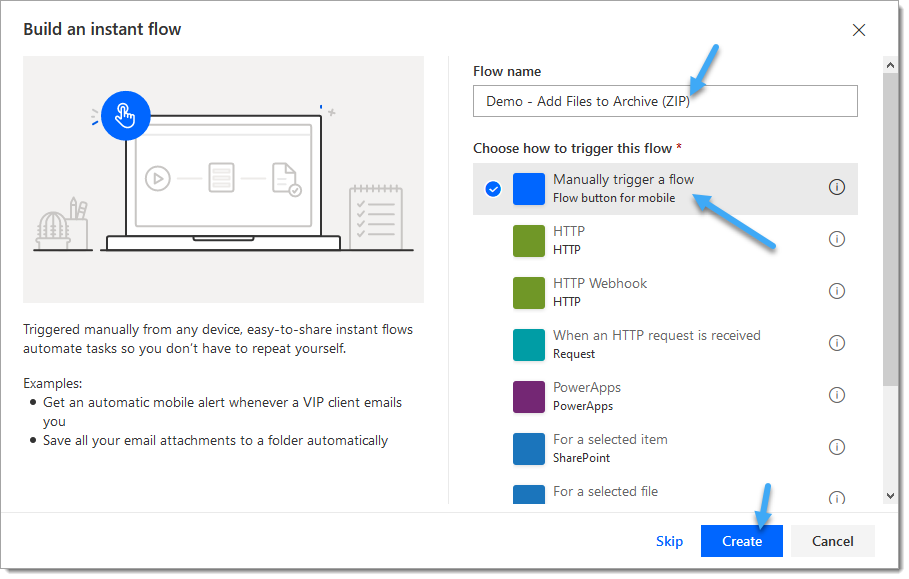Click the Cancel button
Viewport: 909px width, 579px height.
[832, 541]
